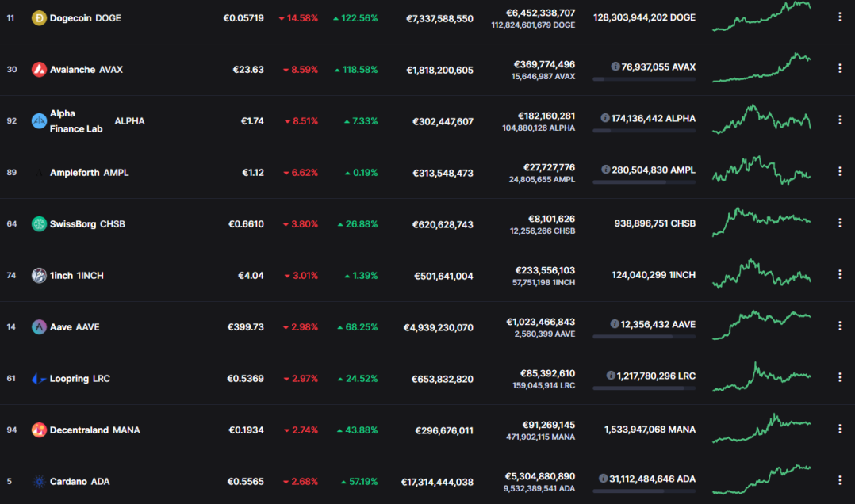Open Dogecoin's 7-day price sparkline chart
The width and height of the screenshot is (855, 504).
(761, 17)
